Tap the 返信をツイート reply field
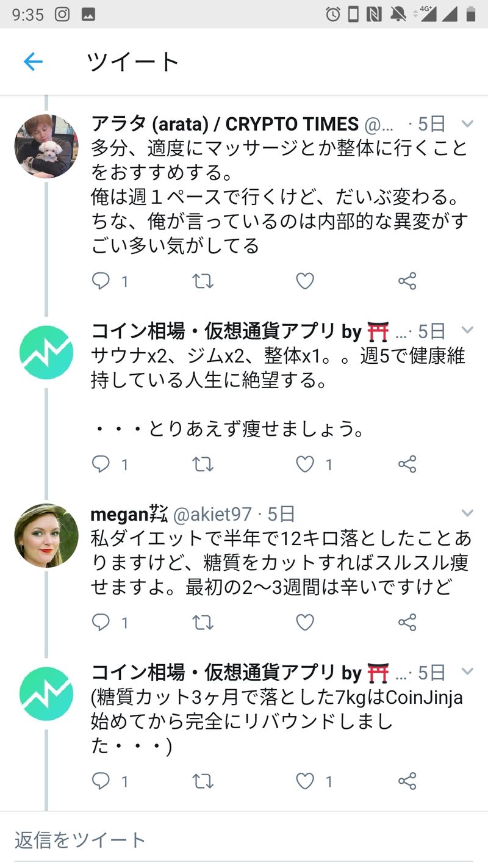The height and width of the screenshot is (868, 488). (x=244, y=840)
